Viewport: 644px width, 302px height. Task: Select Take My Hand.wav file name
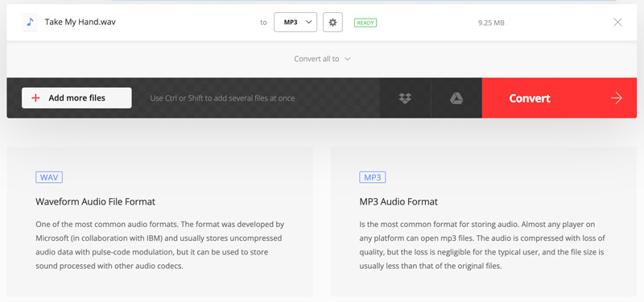pyautogui.click(x=80, y=22)
